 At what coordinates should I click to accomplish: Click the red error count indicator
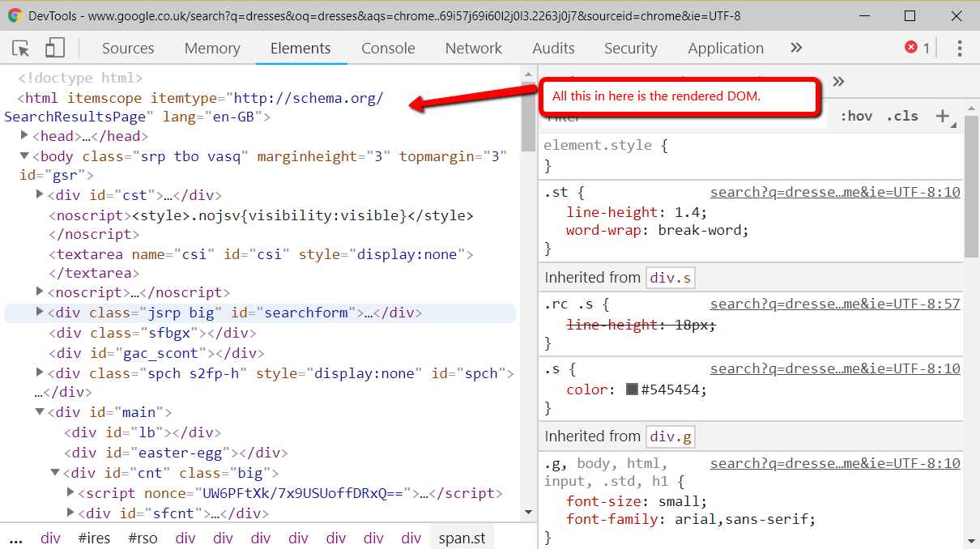(x=917, y=49)
